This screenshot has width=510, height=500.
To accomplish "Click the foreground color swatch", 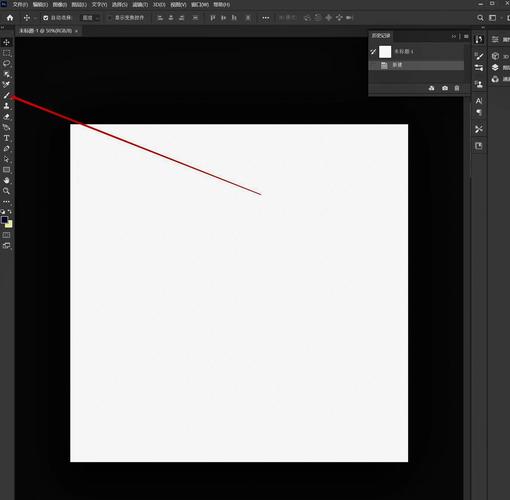I will [4, 220].
